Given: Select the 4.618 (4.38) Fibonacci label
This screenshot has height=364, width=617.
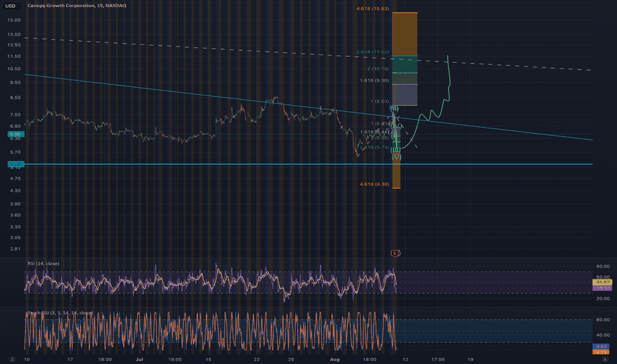Looking at the screenshot, I should click(x=374, y=184).
